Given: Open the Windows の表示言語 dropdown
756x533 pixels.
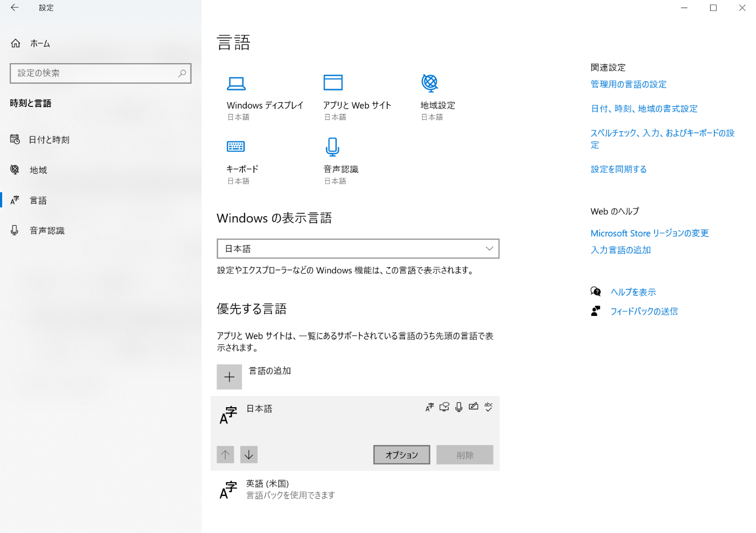Looking at the screenshot, I should [x=358, y=248].
